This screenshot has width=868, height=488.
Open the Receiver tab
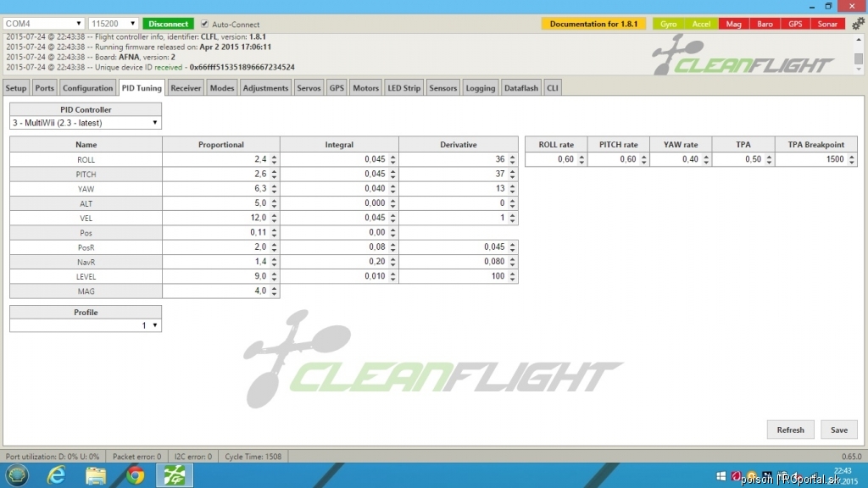click(x=186, y=88)
